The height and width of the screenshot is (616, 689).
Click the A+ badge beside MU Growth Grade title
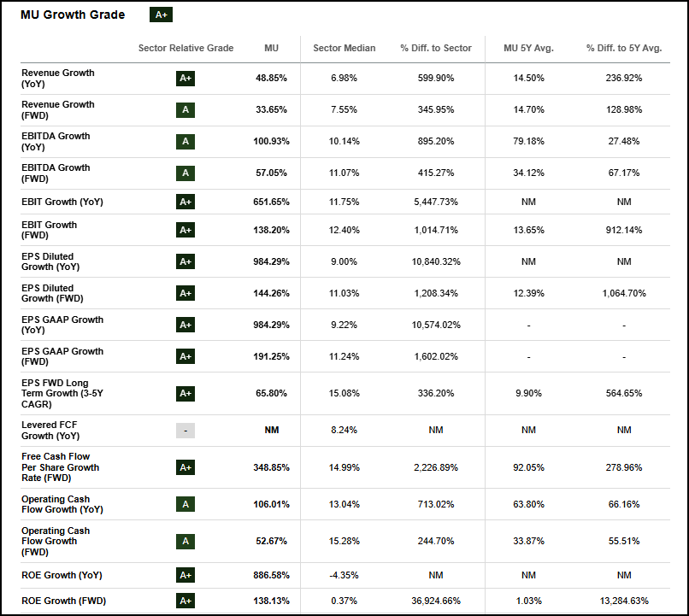pyautogui.click(x=161, y=15)
